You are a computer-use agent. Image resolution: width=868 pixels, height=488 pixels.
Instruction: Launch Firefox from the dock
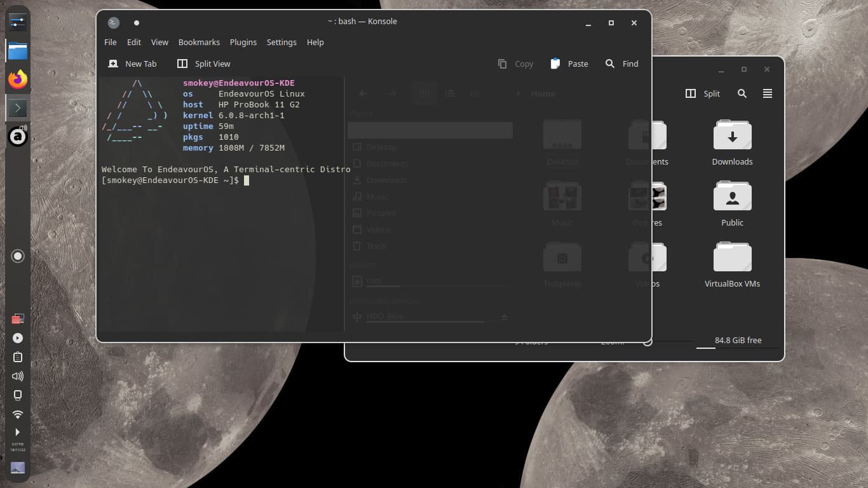tap(18, 79)
